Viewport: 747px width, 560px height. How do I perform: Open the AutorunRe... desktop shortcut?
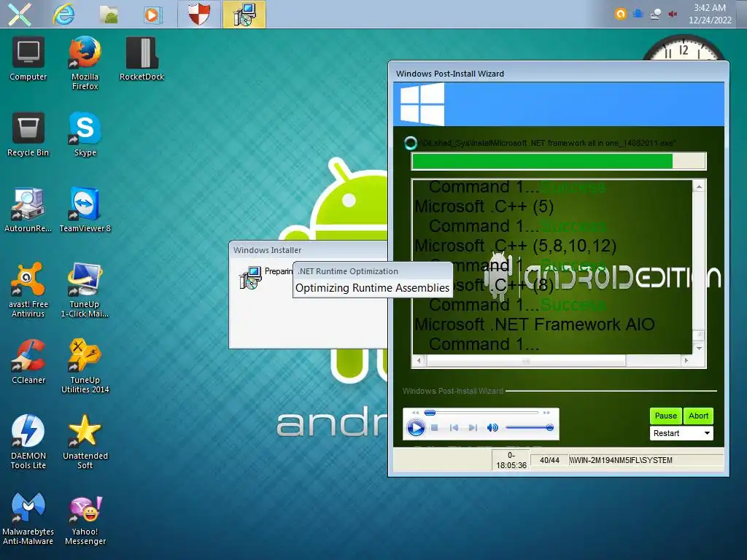28,210
